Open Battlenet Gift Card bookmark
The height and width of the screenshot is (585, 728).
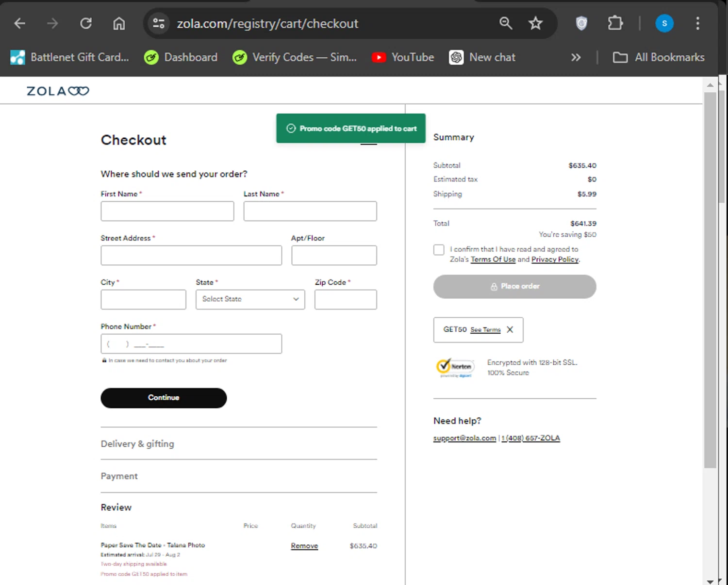tap(70, 57)
